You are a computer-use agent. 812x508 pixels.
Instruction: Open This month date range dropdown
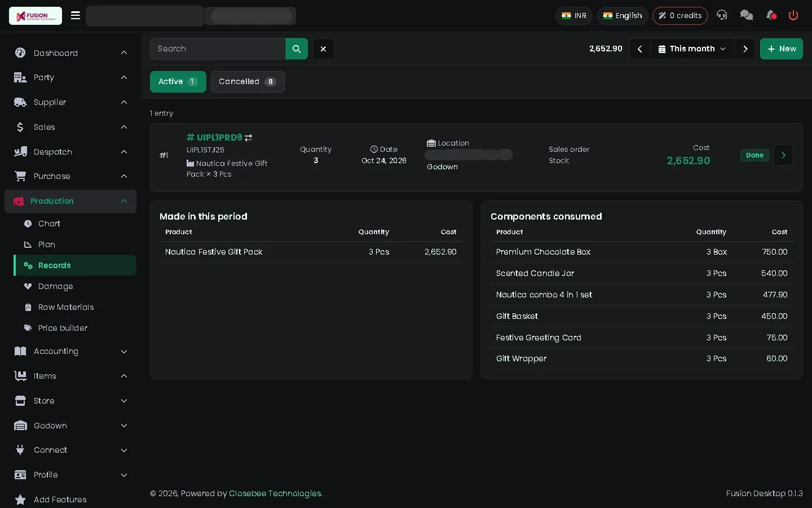692,49
